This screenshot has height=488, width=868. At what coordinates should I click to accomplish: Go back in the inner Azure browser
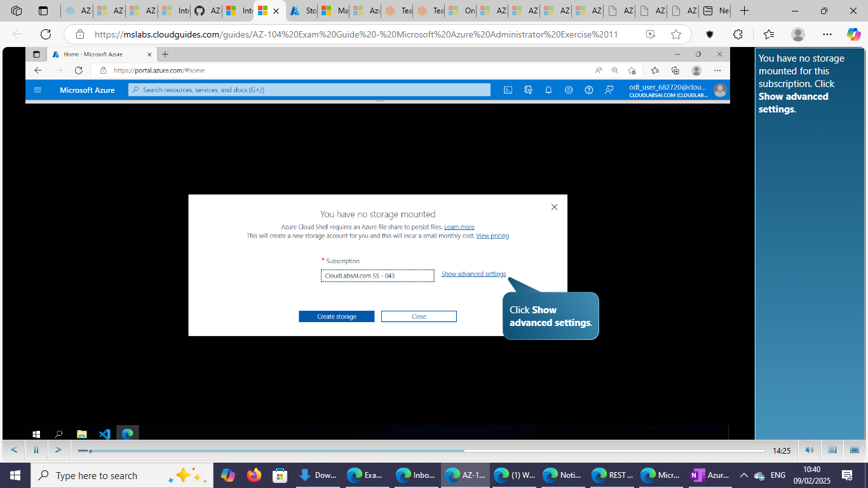pos(38,71)
